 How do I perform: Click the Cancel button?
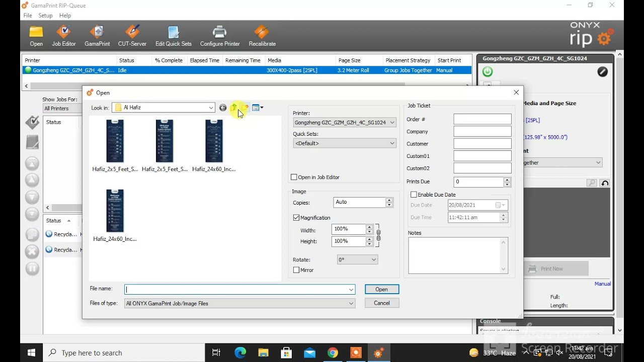tap(381, 303)
